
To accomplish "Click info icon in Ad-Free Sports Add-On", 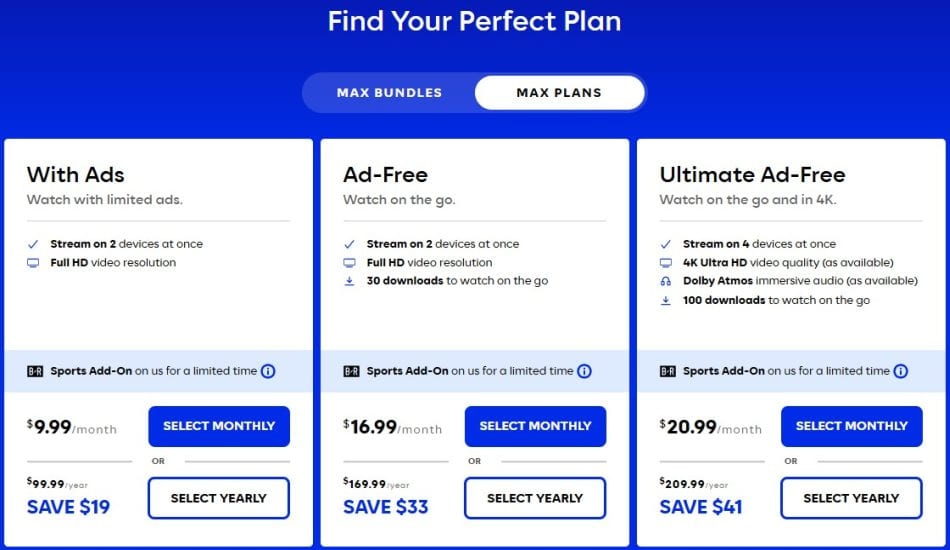I will coord(584,371).
